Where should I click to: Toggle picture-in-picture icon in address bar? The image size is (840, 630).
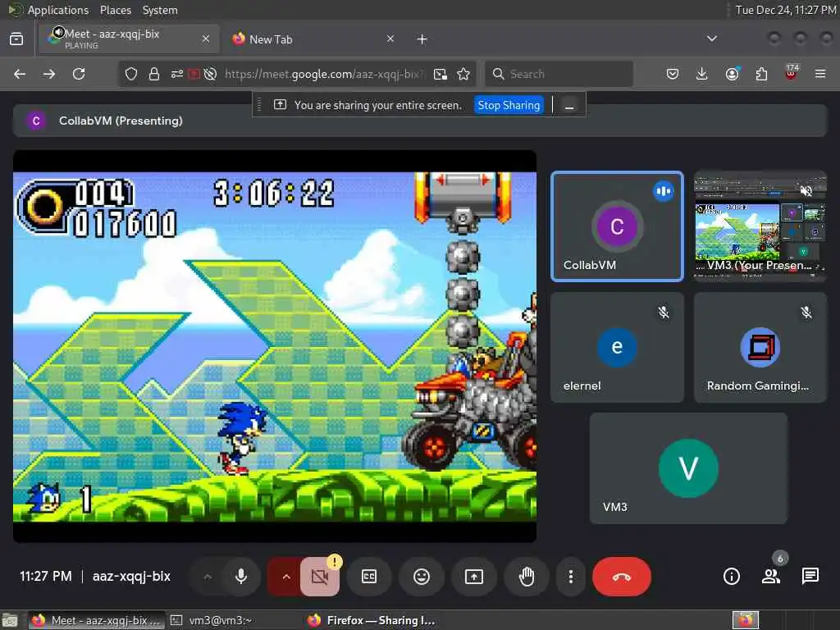pyautogui.click(x=441, y=74)
